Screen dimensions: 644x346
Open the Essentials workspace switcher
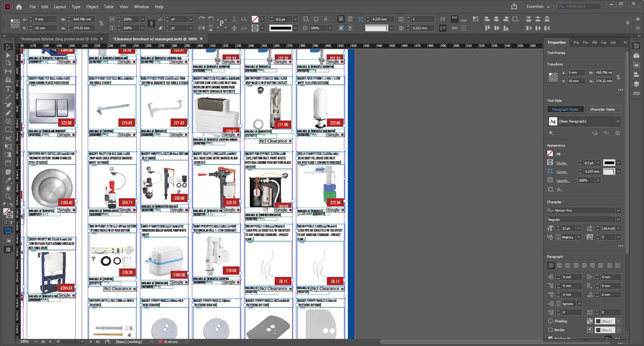click(538, 6)
